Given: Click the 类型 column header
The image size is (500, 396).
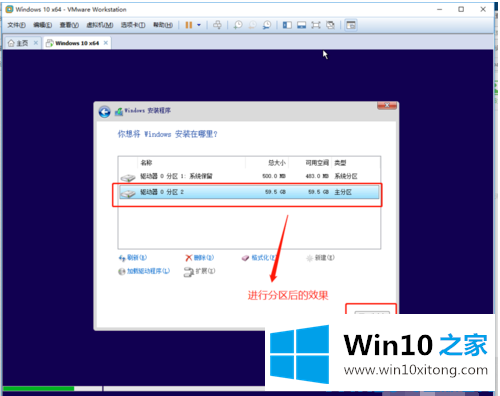Looking at the screenshot, I should (340, 163).
